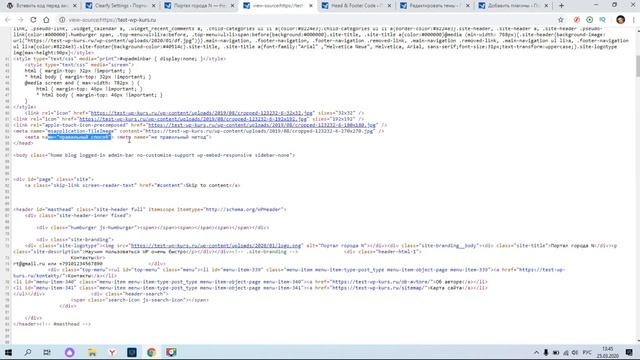The height and width of the screenshot is (360, 640).
Task: Click the #masthead closing comment line
Action: tap(52, 324)
